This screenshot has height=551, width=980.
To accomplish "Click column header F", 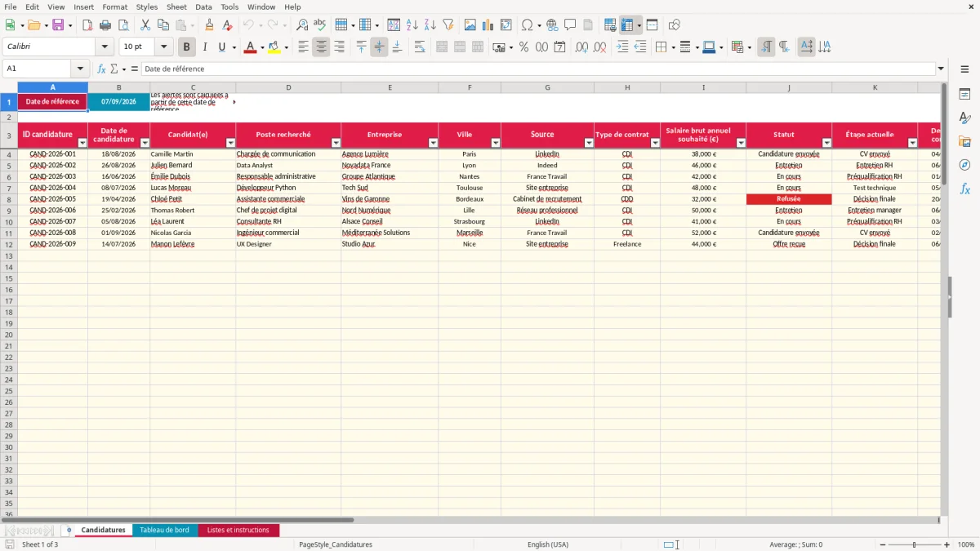I will tap(470, 87).
